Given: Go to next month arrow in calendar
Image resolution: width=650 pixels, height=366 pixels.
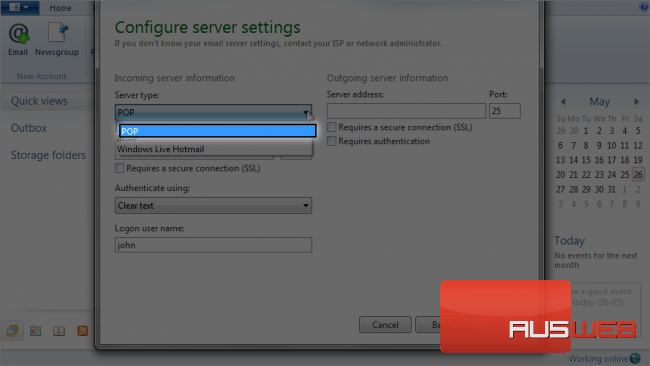Looking at the screenshot, I should (636, 102).
